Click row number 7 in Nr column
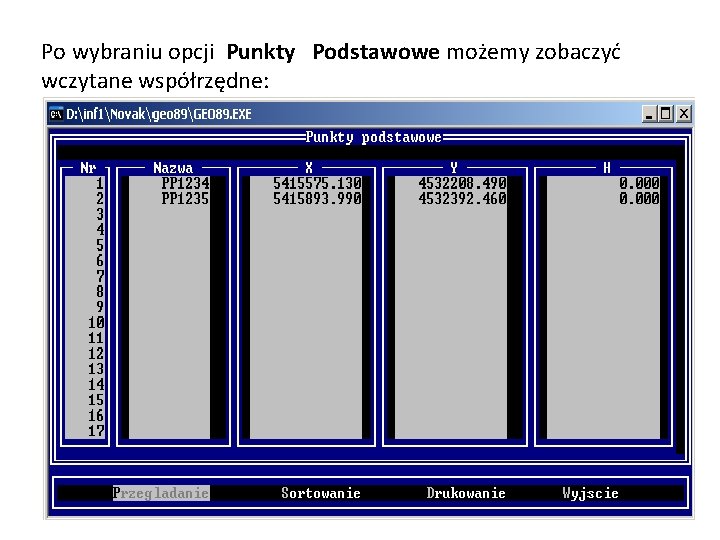The image size is (720, 540). click(100, 276)
